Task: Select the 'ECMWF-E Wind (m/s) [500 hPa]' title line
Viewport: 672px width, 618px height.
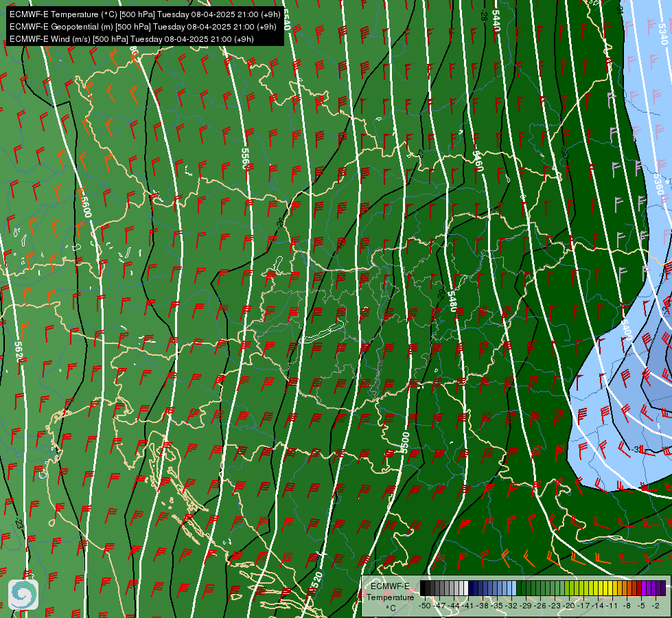Action: click(x=132, y=39)
